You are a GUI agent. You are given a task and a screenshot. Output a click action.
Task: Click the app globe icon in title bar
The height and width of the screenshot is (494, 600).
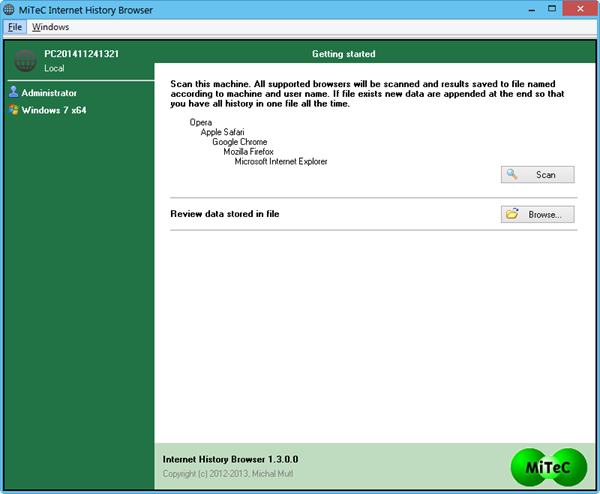click(x=9, y=10)
